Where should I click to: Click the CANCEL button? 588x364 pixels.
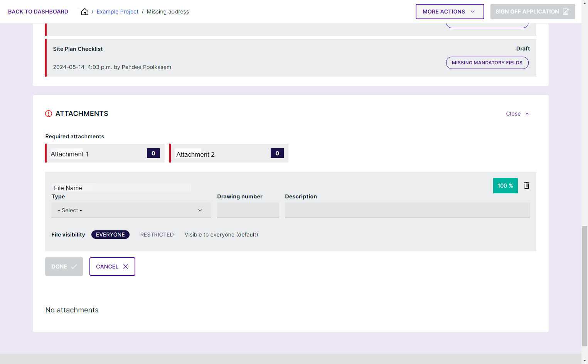pos(112,267)
